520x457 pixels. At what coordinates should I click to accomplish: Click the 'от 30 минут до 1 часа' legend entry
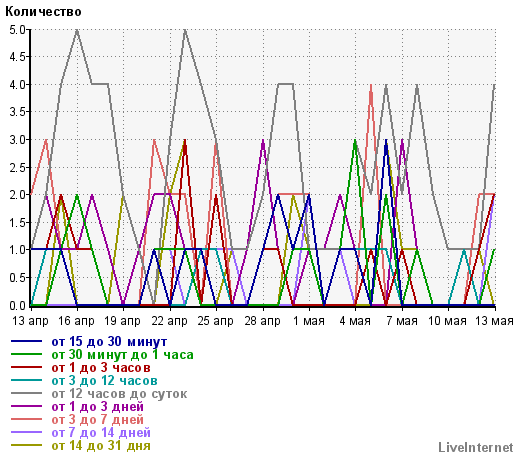pos(122,355)
